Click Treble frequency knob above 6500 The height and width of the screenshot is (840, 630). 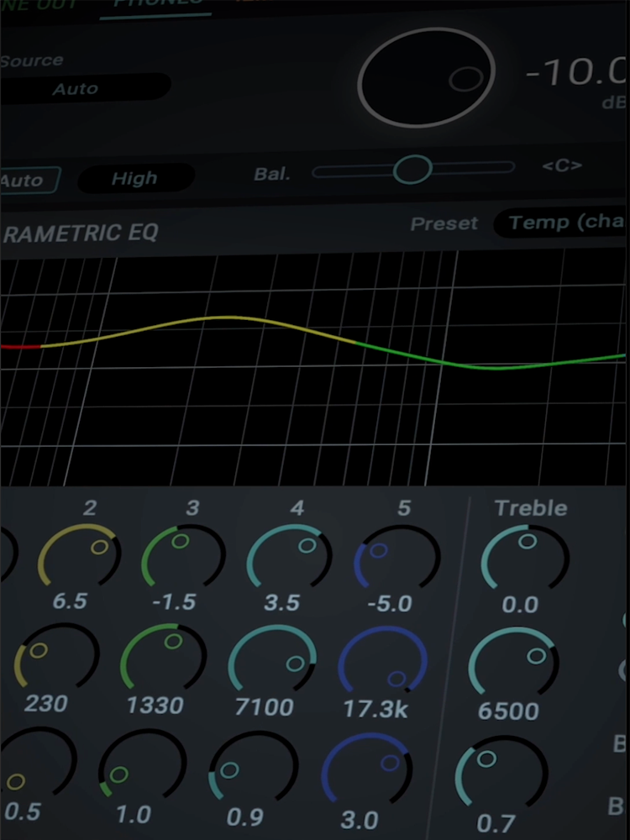coord(513,661)
